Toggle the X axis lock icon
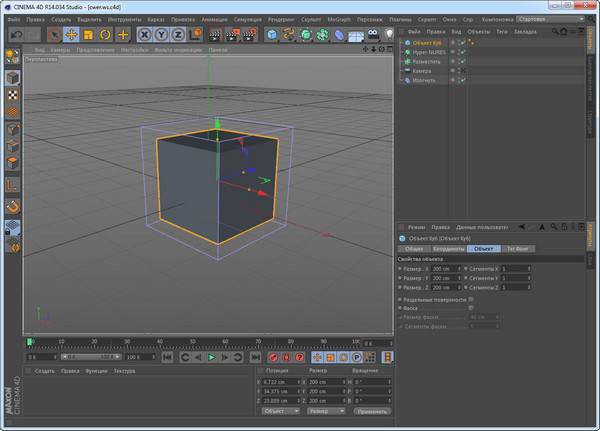Screen dimensions: 600x431 tap(145, 35)
